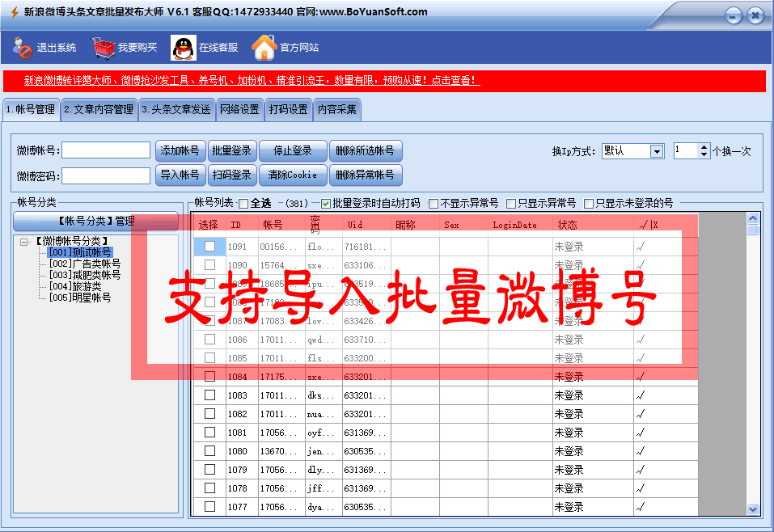Click the red promotional banner link

tap(252, 80)
